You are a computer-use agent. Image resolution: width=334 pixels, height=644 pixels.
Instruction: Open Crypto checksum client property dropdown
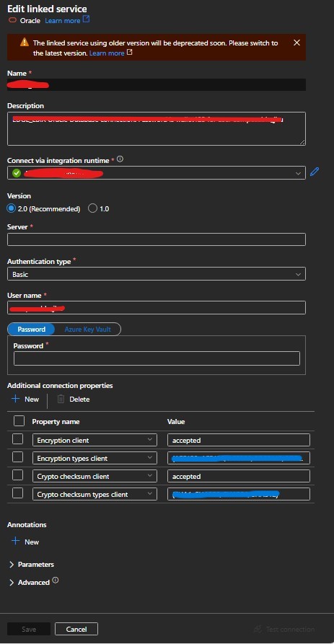95,477
